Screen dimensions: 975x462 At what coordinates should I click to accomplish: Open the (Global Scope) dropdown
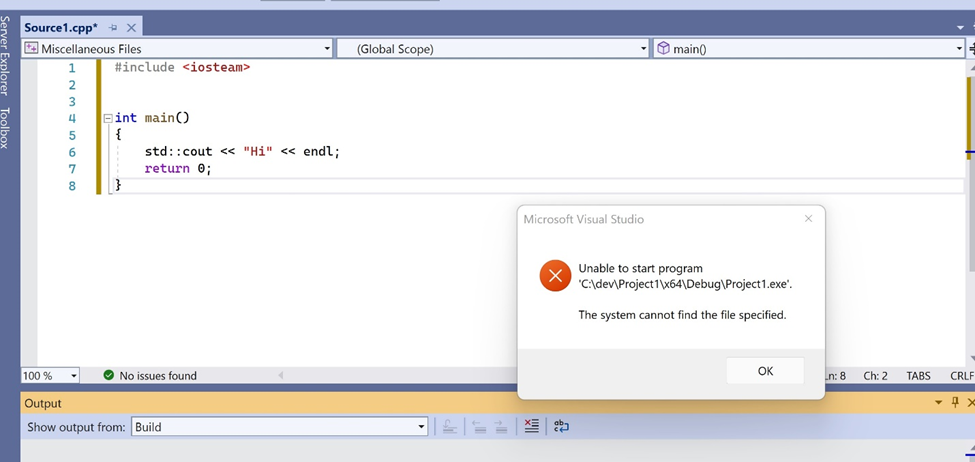click(x=493, y=49)
